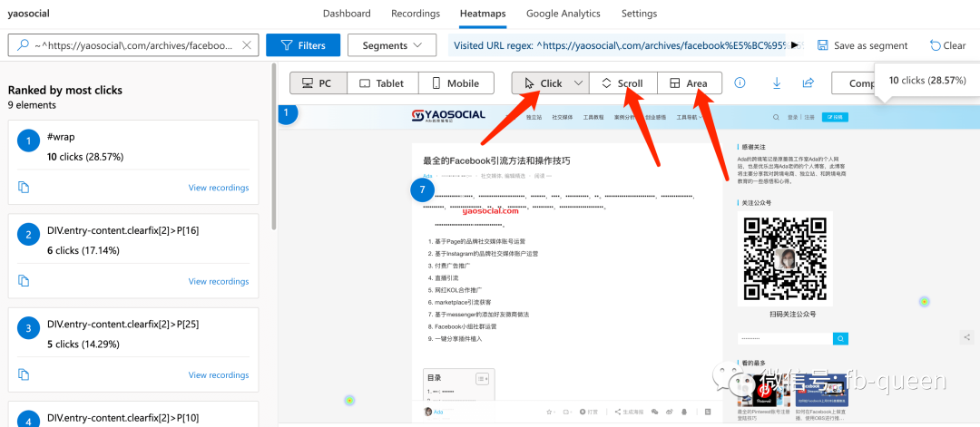Select rank 2 badge of P[16] card
Screen dimensions: 980x427
[29, 236]
